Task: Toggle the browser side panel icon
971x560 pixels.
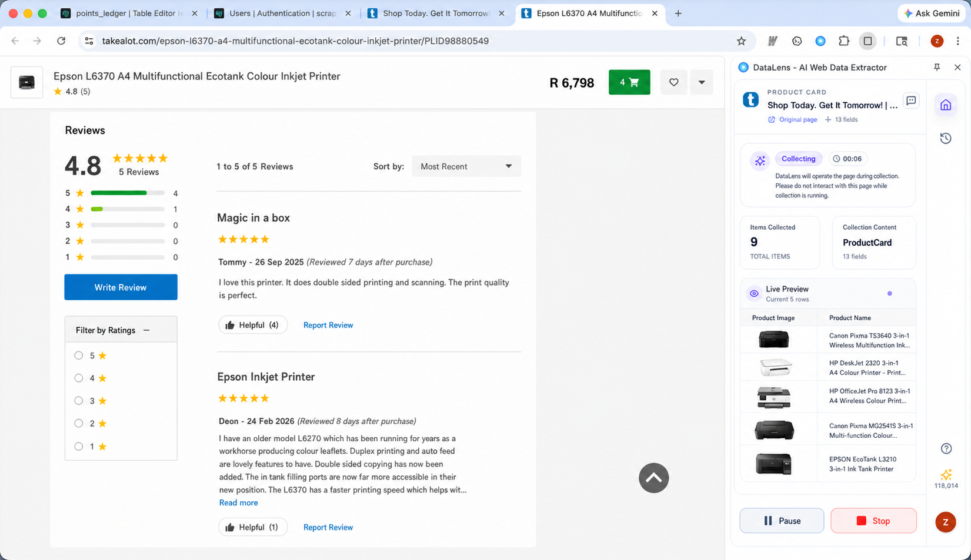Action: point(867,41)
